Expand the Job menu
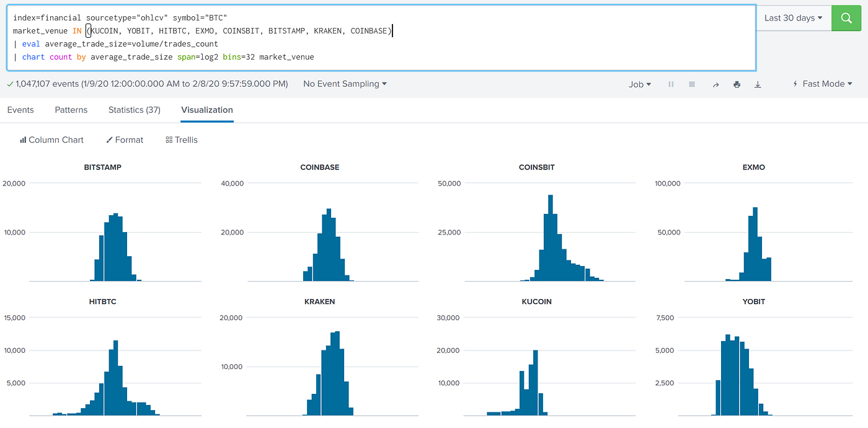 (x=640, y=84)
